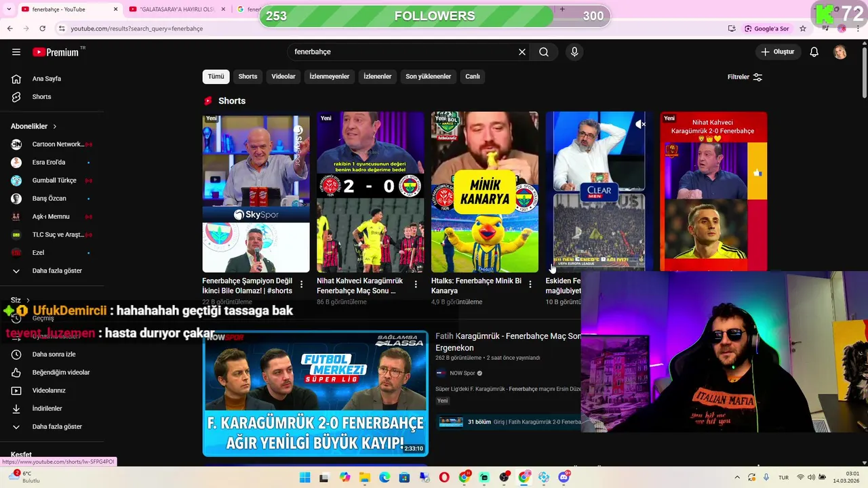The width and height of the screenshot is (868, 488).
Task: Open the Windows Start button
Action: point(305,477)
